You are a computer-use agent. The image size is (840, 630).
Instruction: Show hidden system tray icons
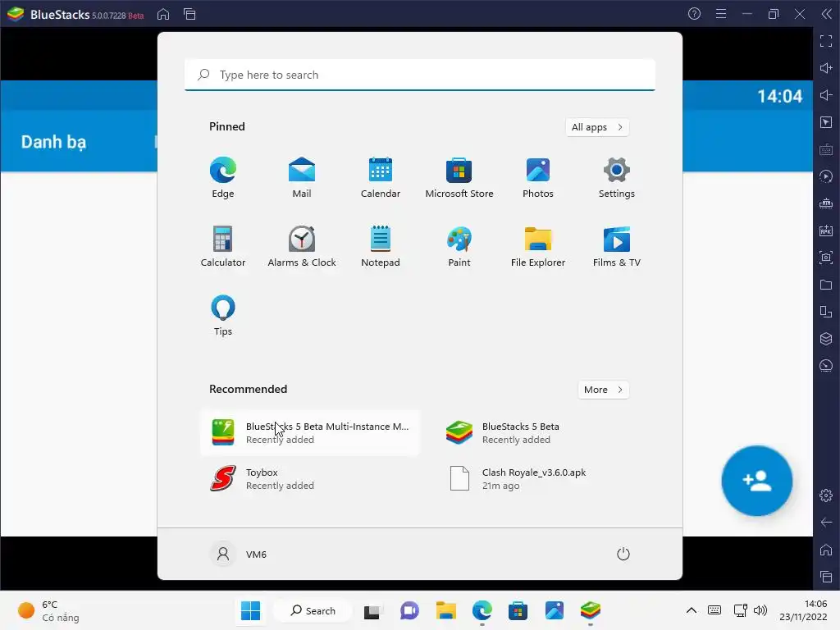click(x=692, y=610)
